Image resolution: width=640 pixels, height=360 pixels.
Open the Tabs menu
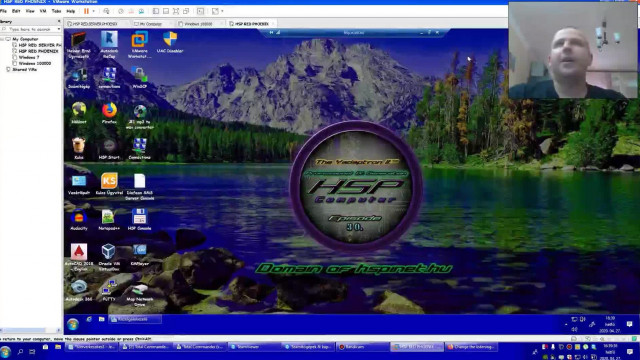(56, 11)
